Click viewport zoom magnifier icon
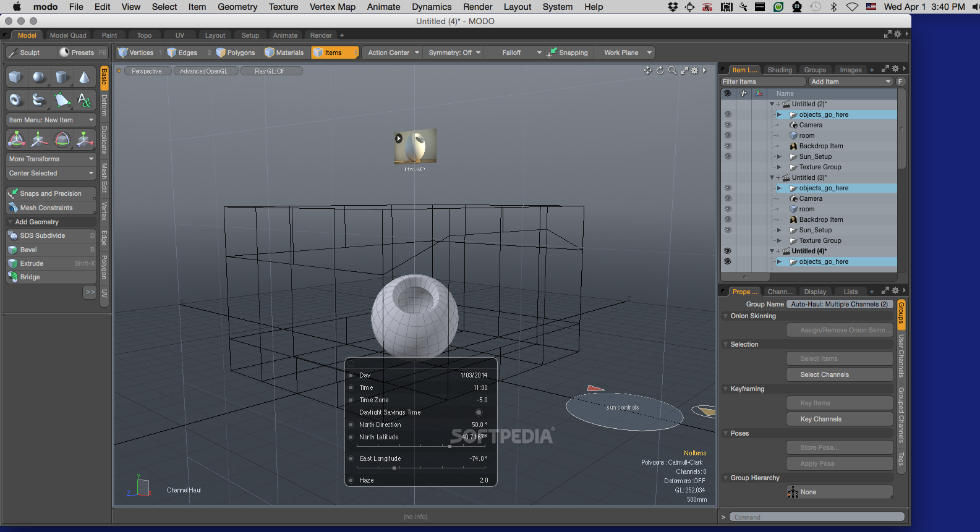The height and width of the screenshot is (532, 980). tap(672, 70)
